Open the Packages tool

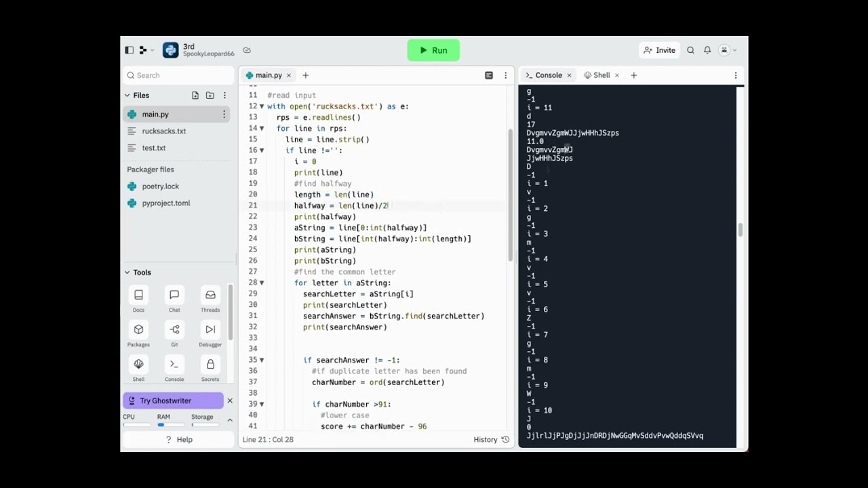coord(138,333)
